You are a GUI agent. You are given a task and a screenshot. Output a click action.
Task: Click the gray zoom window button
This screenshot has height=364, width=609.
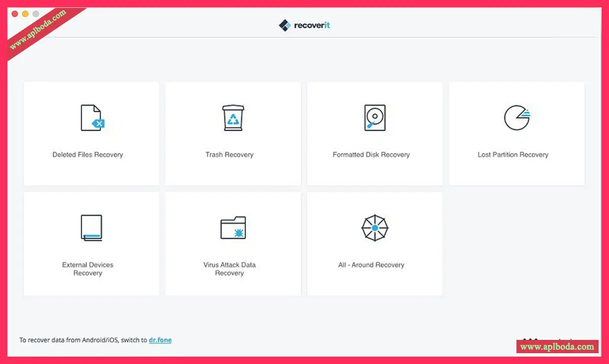(35, 14)
